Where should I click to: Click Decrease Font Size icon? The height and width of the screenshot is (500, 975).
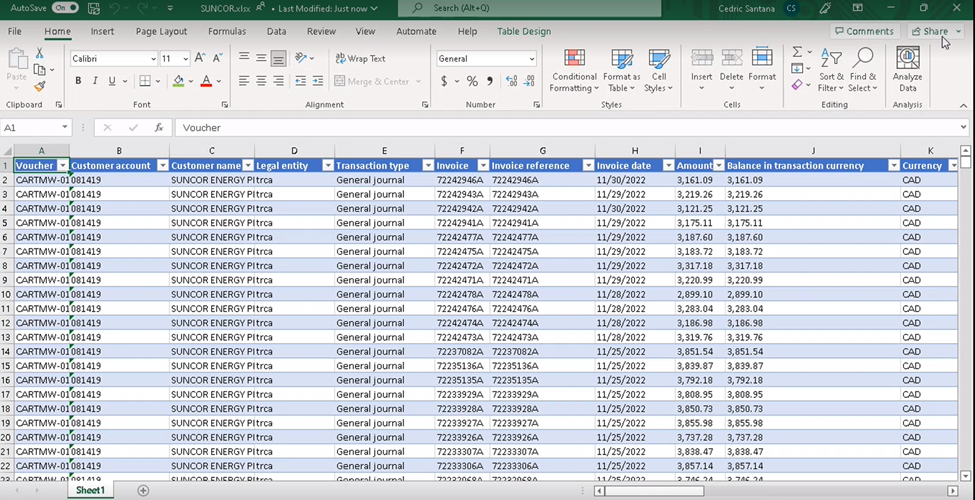click(218, 58)
